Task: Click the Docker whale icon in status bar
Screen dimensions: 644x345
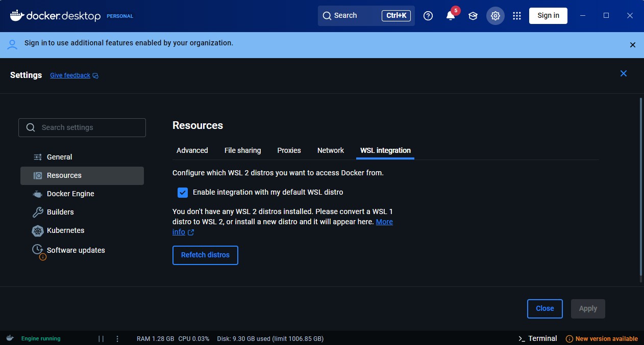Action: [10, 338]
